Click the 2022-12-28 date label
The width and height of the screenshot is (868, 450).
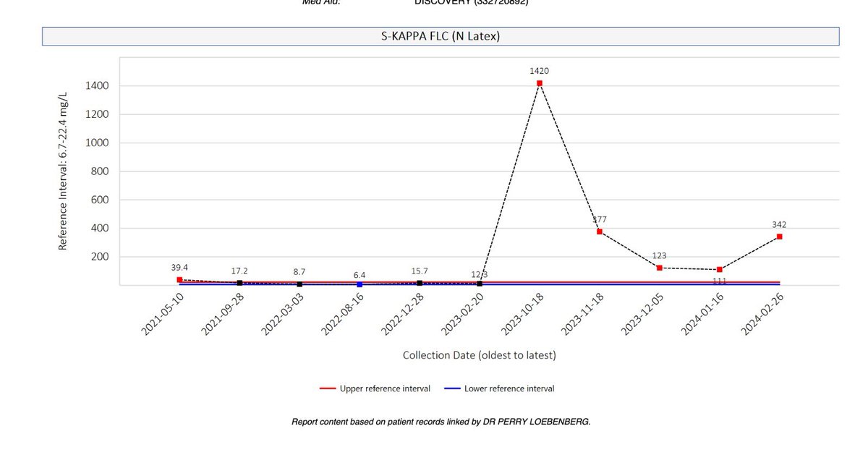[402, 315]
